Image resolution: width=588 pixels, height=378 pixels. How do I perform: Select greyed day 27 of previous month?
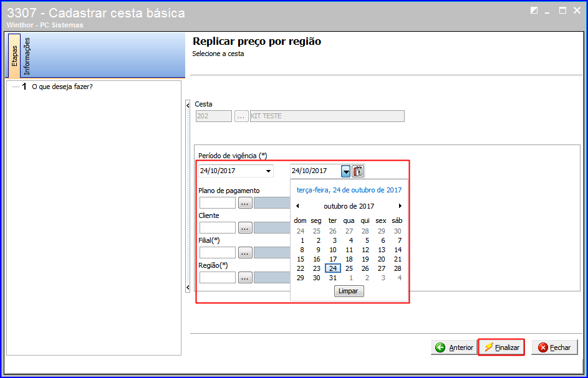pyautogui.click(x=349, y=231)
